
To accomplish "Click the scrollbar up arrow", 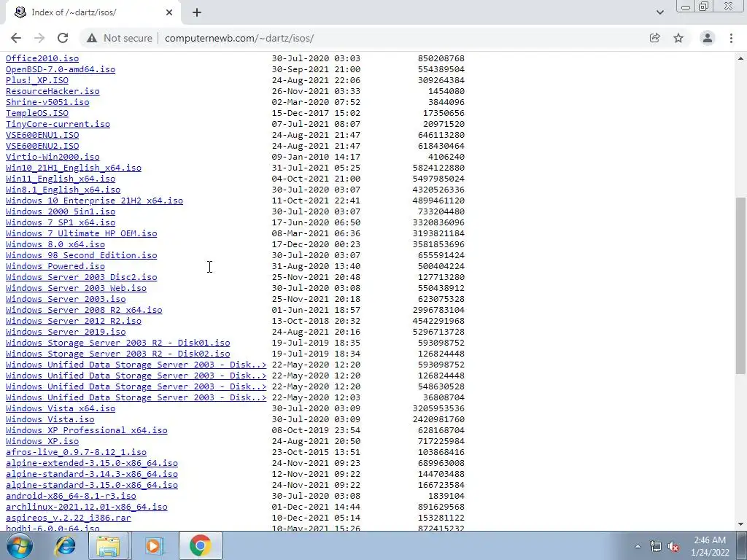I will click(740, 58).
